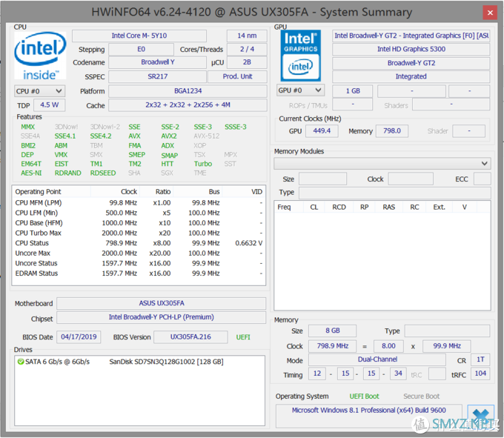Select the CPU MFM (LPM) row

click(139, 203)
